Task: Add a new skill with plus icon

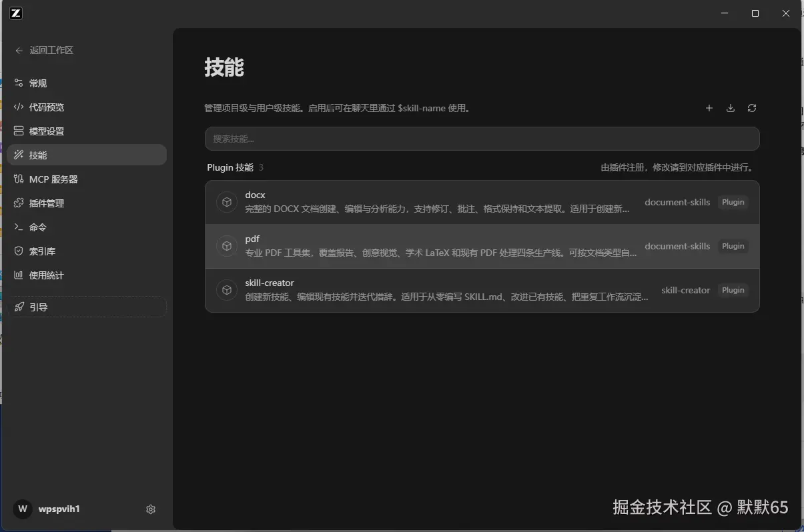Action: point(709,108)
